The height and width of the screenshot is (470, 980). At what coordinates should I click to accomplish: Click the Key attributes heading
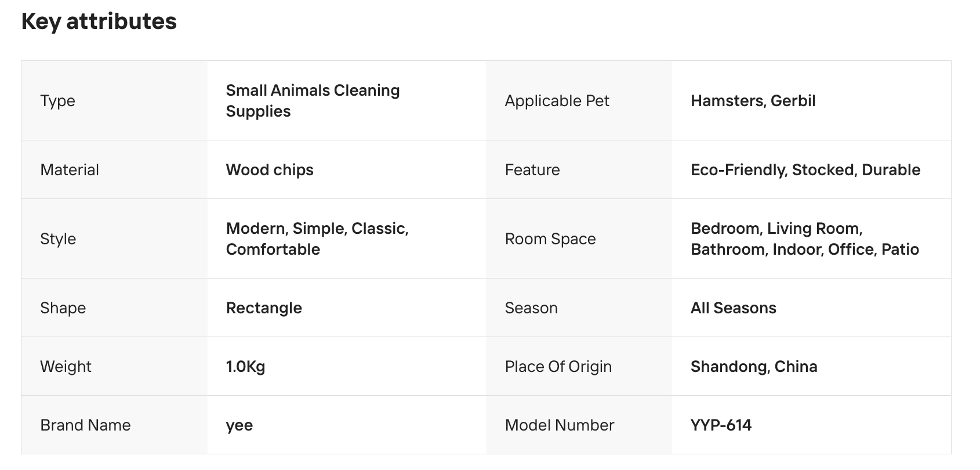click(x=99, y=21)
